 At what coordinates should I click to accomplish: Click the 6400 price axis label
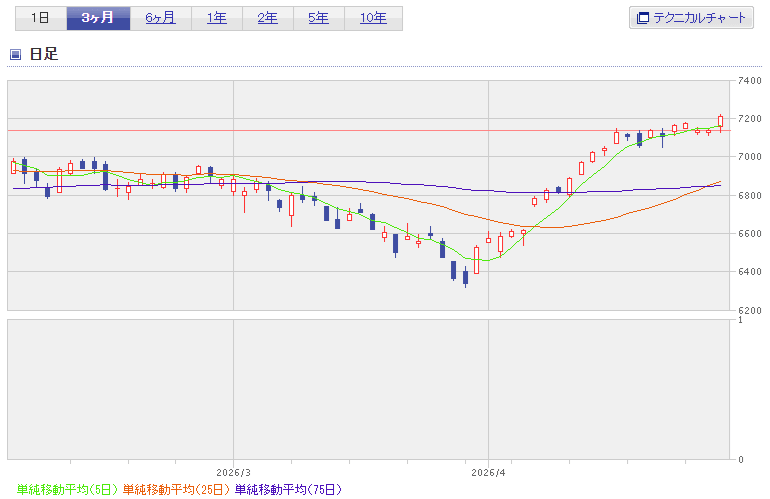750,272
